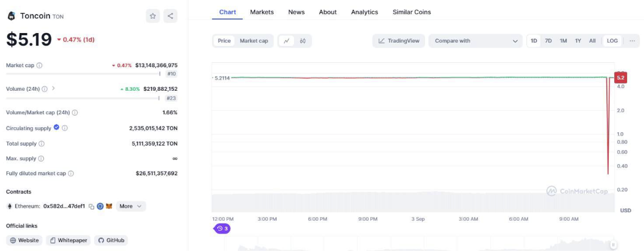The width and height of the screenshot is (644, 252).
Task: Click the purple events marker labeled 3
Action: click(x=222, y=228)
